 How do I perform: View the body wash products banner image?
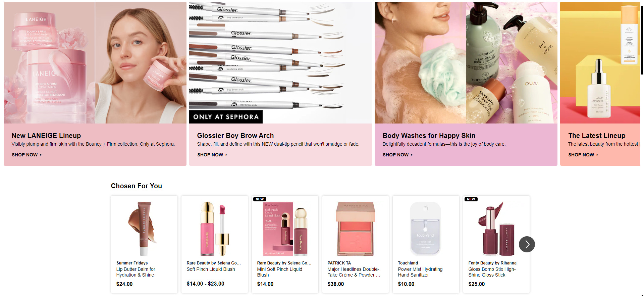pos(466,62)
